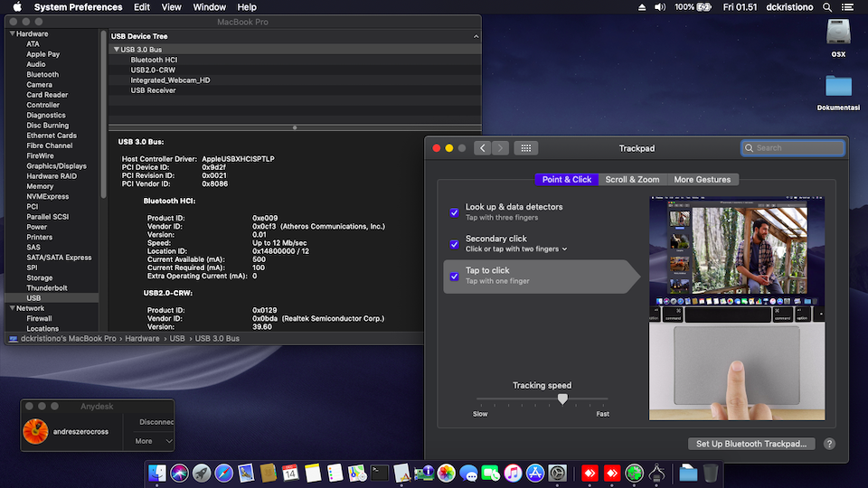Image resolution: width=868 pixels, height=488 pixels.
Task: Click the help question mark button
Action: click(829, 444)
